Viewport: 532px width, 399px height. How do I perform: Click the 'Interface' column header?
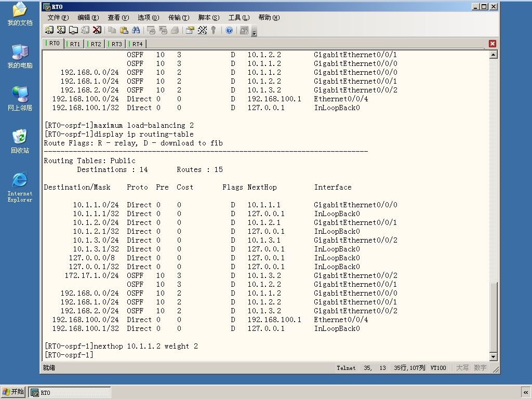click(x=333, y=187)
